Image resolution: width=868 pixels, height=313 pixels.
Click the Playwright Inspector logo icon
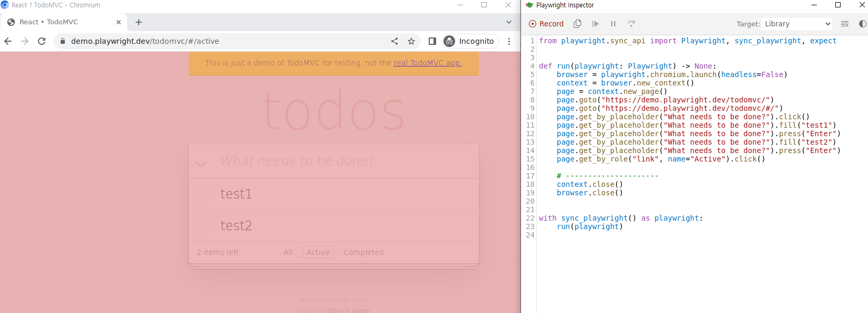click(529, 5)
